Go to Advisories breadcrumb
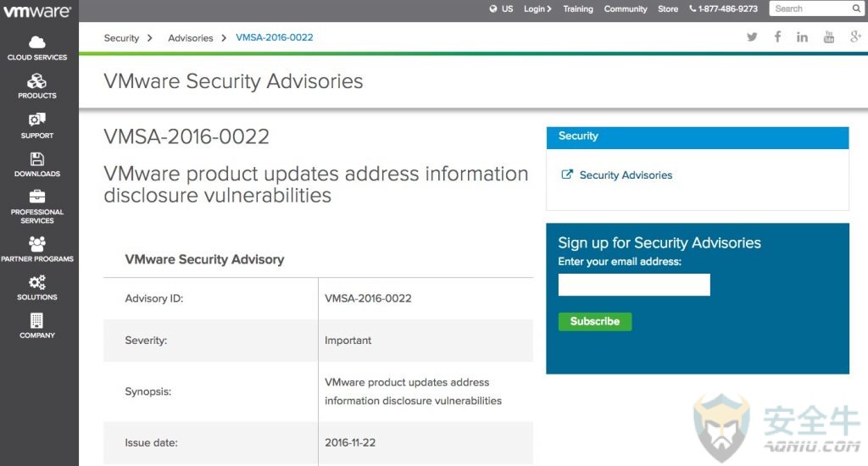The image size is (868, 466). pos(191,37)
